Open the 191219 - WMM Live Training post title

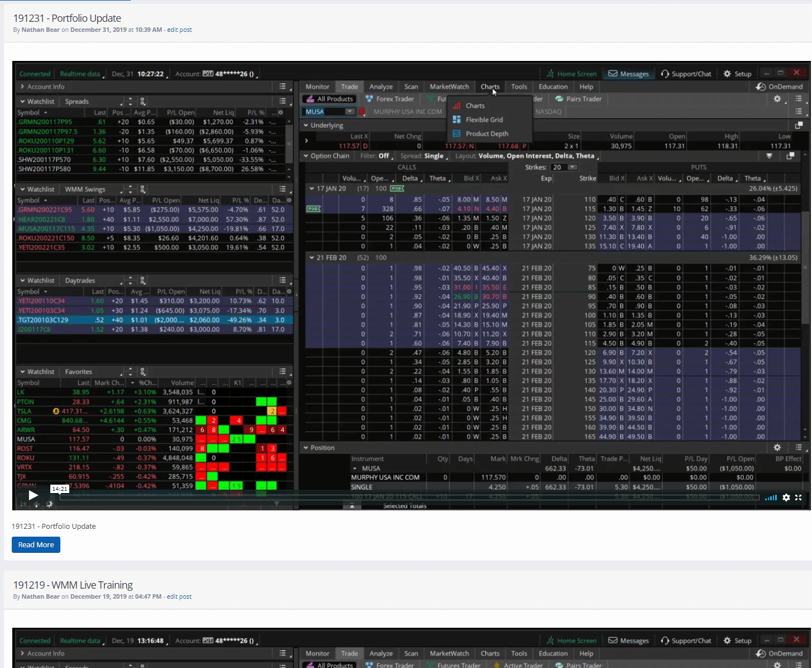click(x=73, y=585)
